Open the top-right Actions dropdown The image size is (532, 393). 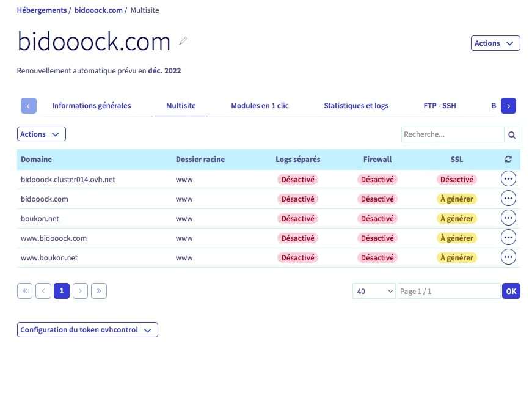point(495,43)
